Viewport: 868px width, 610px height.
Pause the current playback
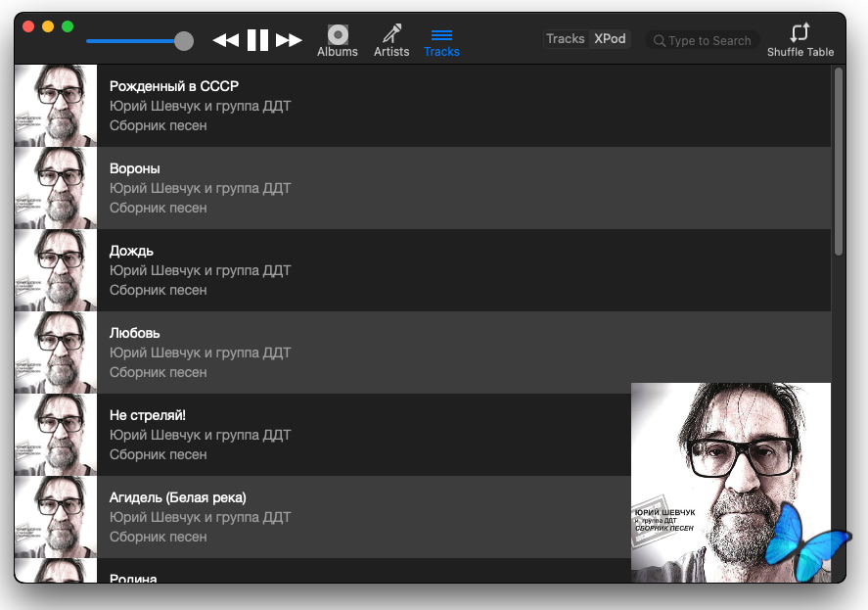pos(257,40)
